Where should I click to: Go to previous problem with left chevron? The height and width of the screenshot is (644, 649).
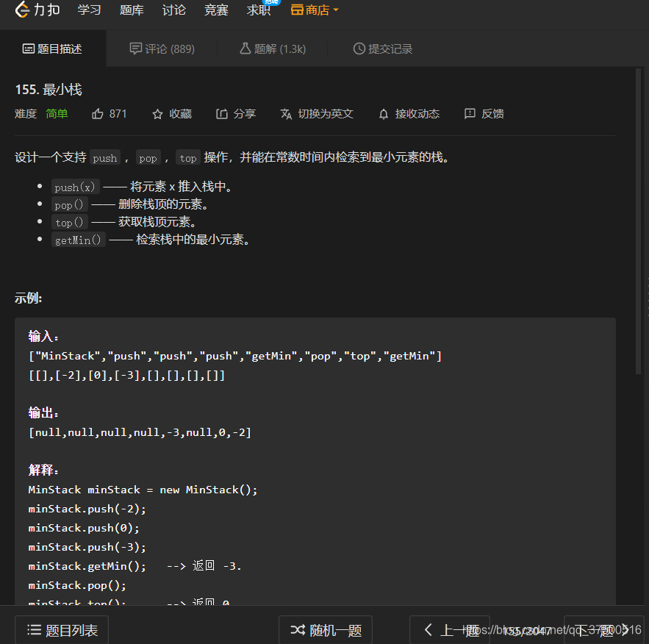429,629
